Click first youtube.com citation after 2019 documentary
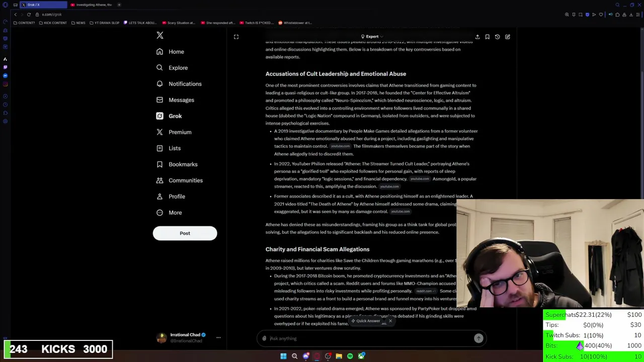644x362 pixels. (x=340, y=146)
